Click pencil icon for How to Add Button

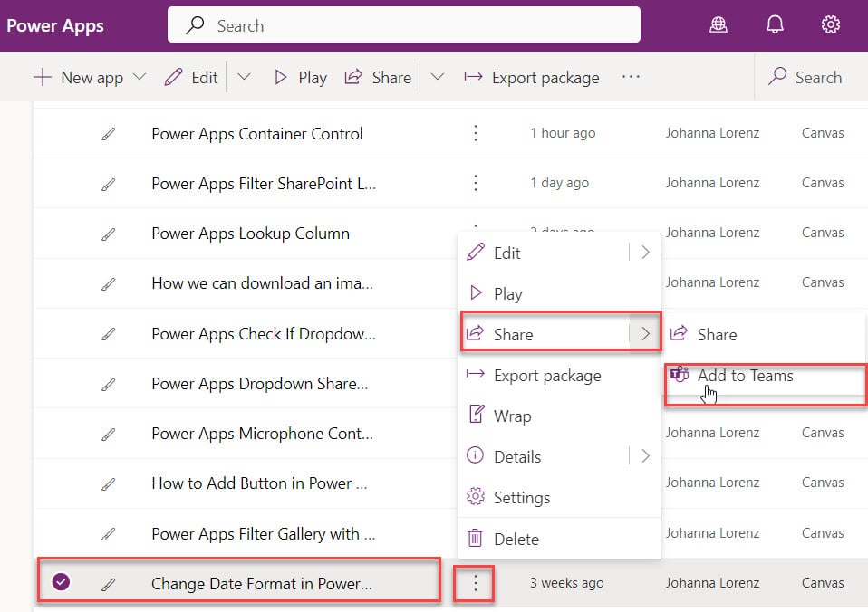[109, 484]
